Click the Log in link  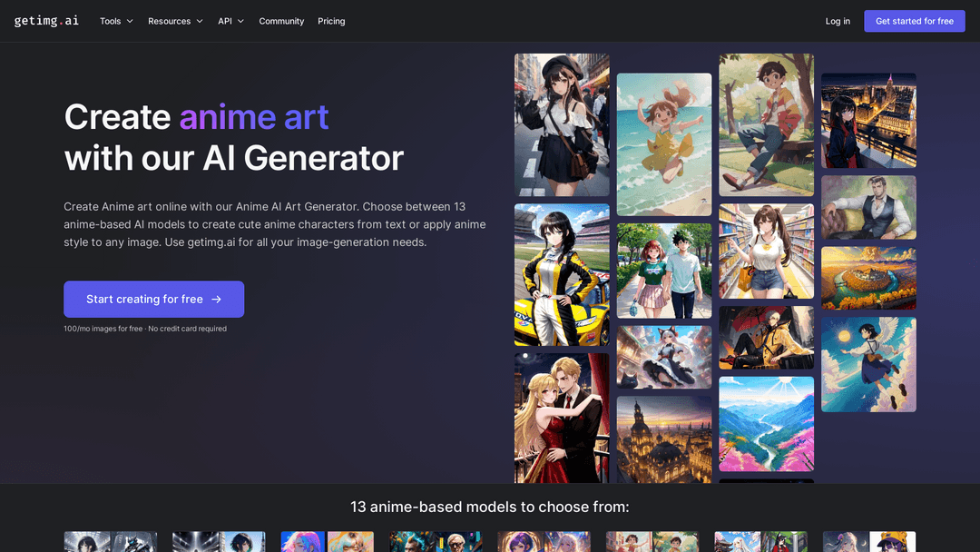click(838, 21)
